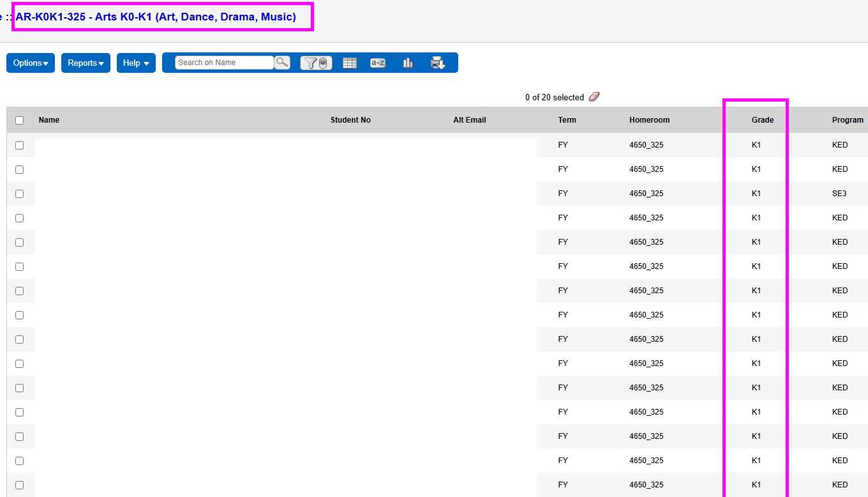Click the magnifying glass search icon
Viewport: 868px width, 497px height.
click(x=282, y=63)
